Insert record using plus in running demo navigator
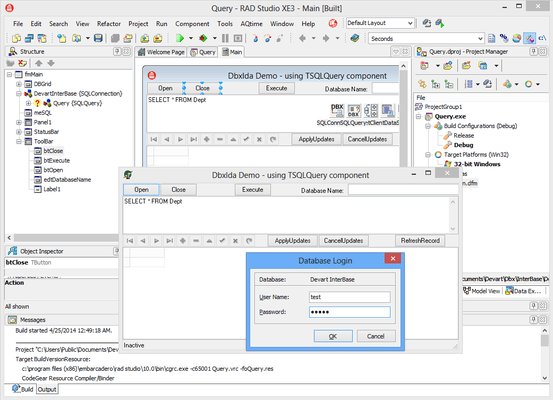This screenshot has width=553, height=400. click(x=183, y=241)
